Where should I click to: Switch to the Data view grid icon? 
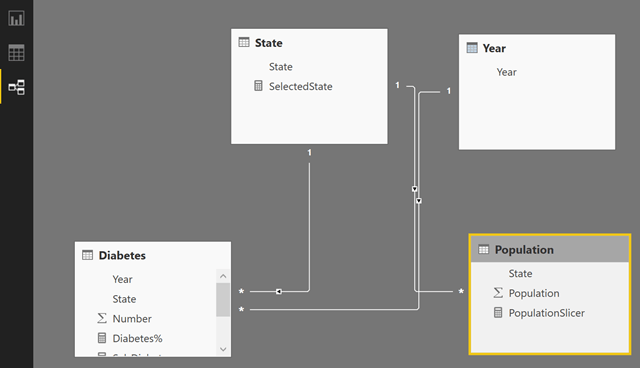(x=16, y=53)
